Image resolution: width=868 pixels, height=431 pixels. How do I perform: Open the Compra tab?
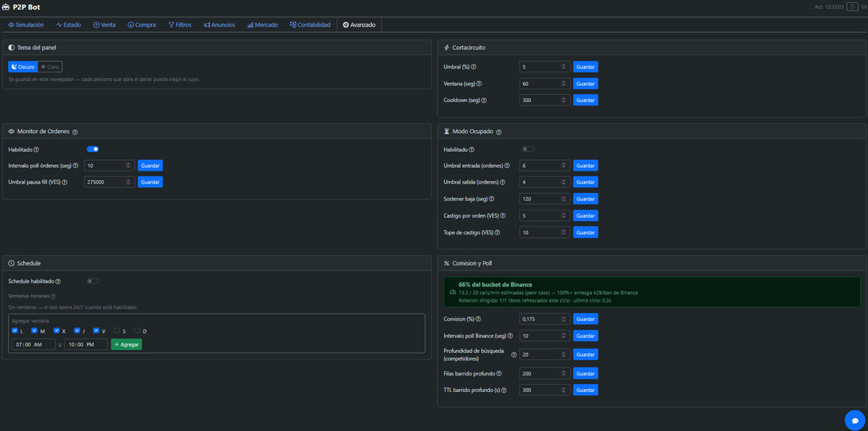[x=142, y=25]
